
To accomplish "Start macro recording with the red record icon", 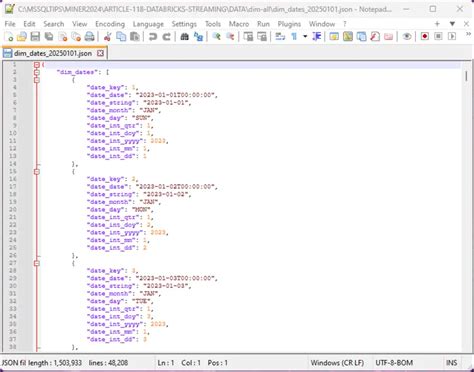I will point(425,36).
